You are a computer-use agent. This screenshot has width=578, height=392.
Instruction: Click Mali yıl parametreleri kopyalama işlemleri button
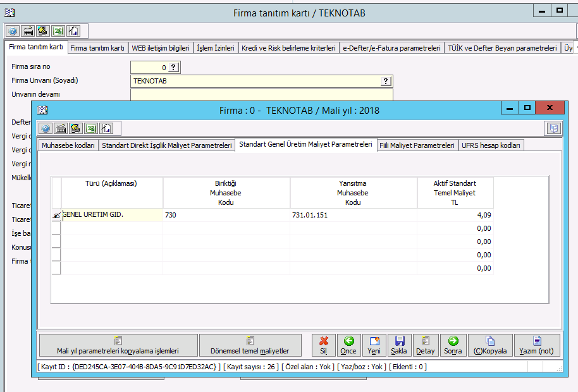(x=118, y=345)
